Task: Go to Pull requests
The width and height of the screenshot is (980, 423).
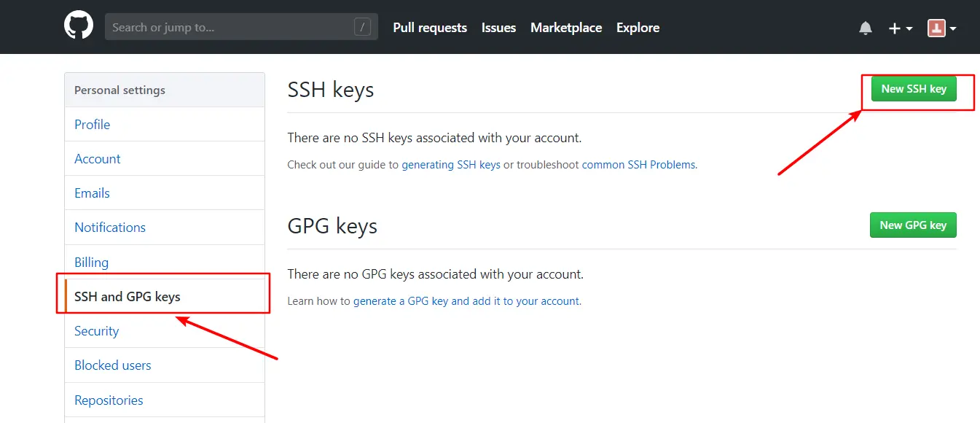Action: 430,28
